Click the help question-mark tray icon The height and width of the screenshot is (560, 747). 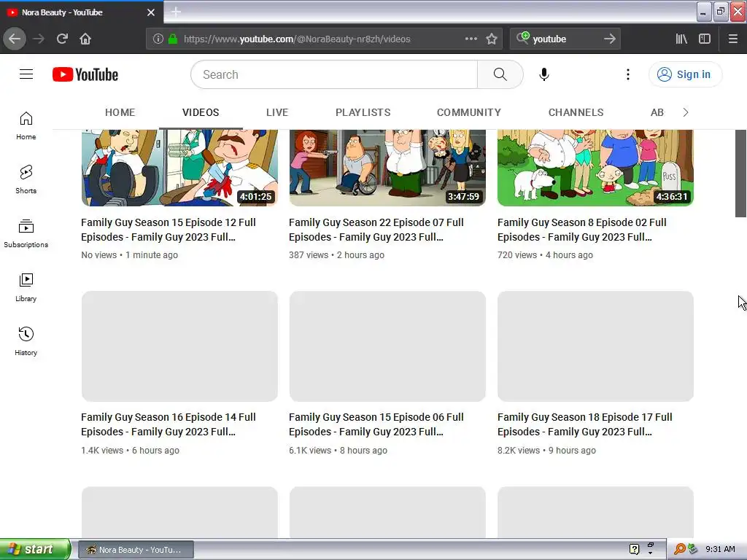click(634, 549)
